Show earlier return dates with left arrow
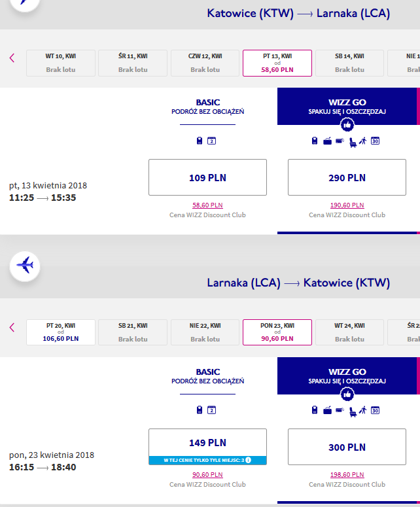The height and width of the screenshot is (507, 420). (12, 328)
